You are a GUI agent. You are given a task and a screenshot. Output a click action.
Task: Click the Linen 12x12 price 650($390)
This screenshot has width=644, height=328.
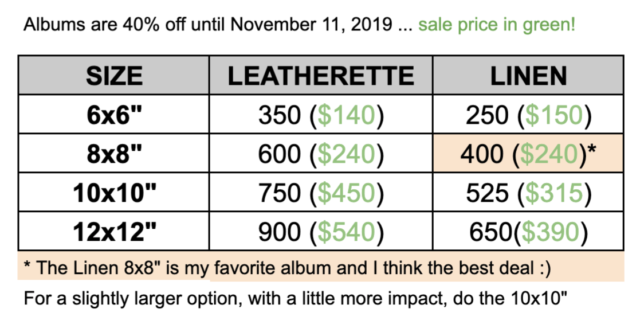click(x=529, y=232)
